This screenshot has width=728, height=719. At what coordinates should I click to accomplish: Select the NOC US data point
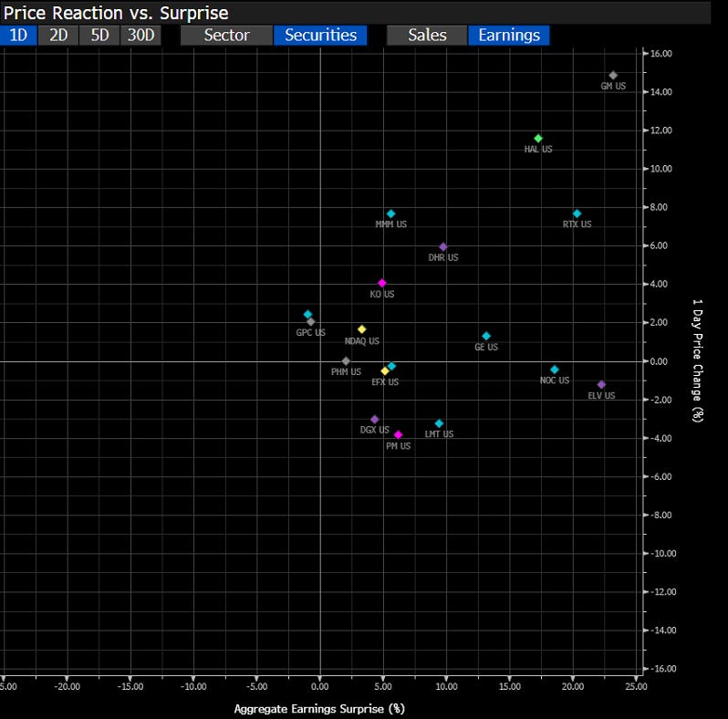pos(555,370)
